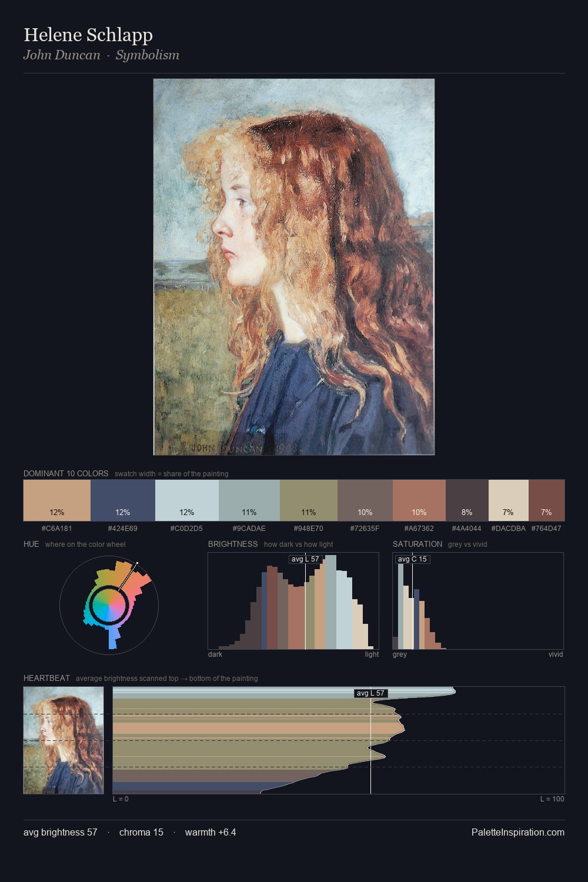Click the 'BRIGHTNESS' section heading

(233, 544)
